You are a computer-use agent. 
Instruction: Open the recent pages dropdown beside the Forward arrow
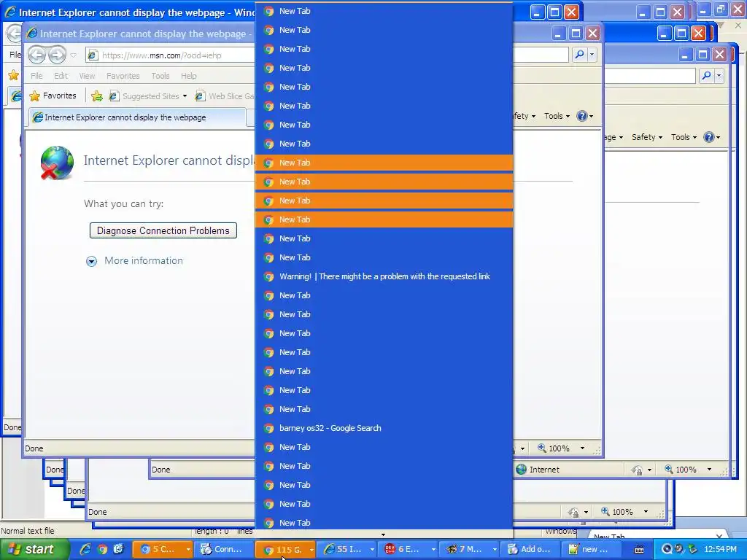74,55
